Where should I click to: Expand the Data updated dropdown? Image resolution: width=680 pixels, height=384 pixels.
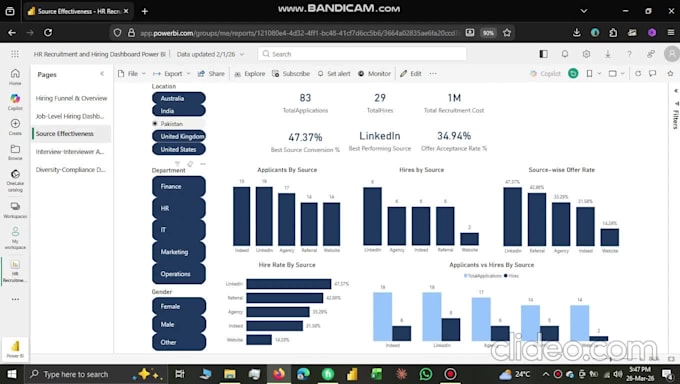pos(210,54)
